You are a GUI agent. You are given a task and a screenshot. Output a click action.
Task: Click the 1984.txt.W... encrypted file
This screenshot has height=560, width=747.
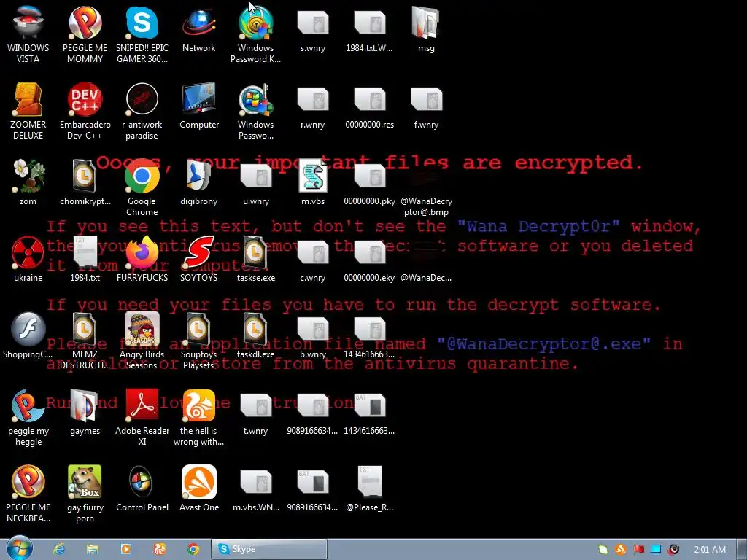click(369, 28)
